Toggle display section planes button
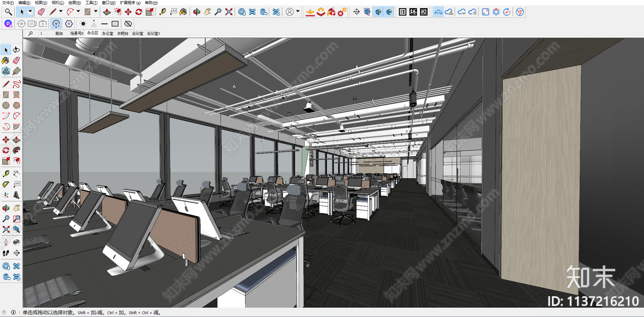Viewport: 644px width, 317px height. [367, 12]
